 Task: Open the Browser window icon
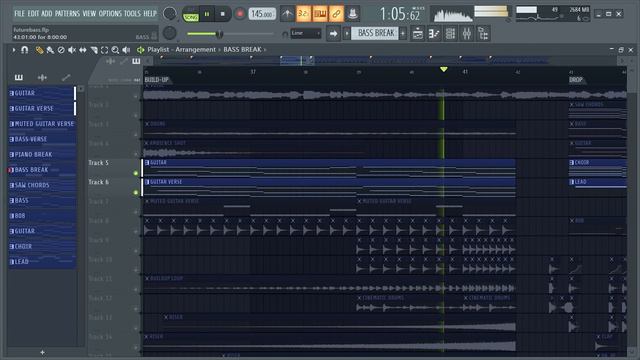483,33
